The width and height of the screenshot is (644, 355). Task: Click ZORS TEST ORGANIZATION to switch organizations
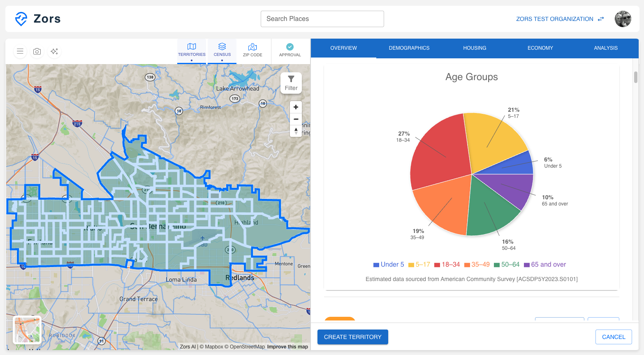(x=554, y=19)
